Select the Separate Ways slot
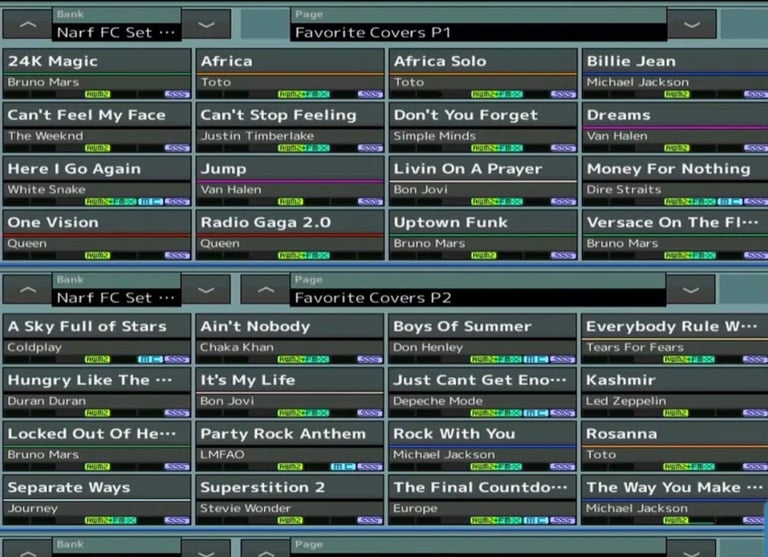The width and height of the screenshot is (768, 557). pyautogui.click(x=97, y=501)
